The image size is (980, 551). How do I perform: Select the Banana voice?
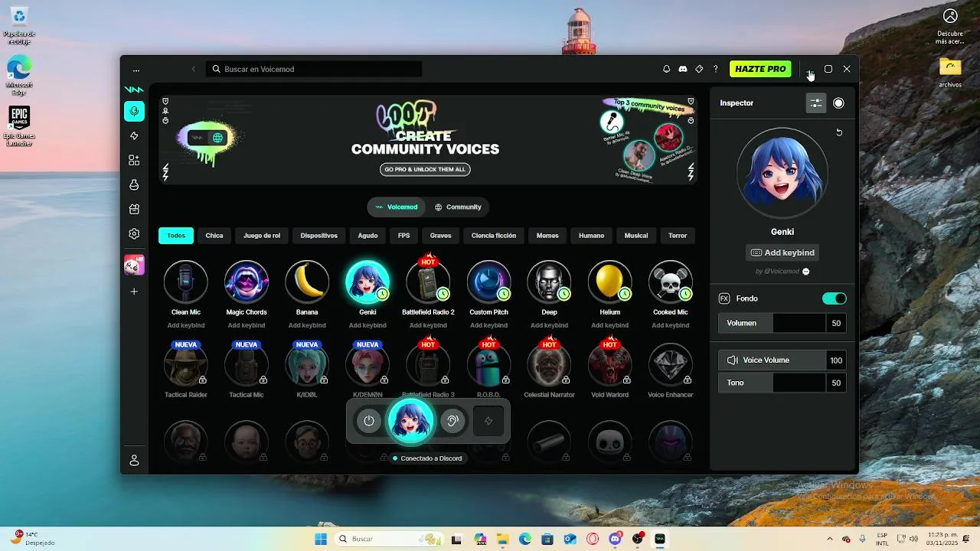click(307, 282)
